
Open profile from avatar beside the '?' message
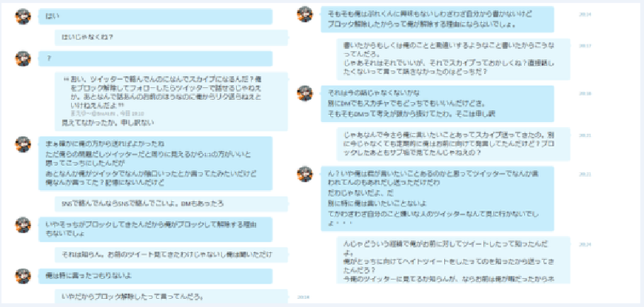23,58
